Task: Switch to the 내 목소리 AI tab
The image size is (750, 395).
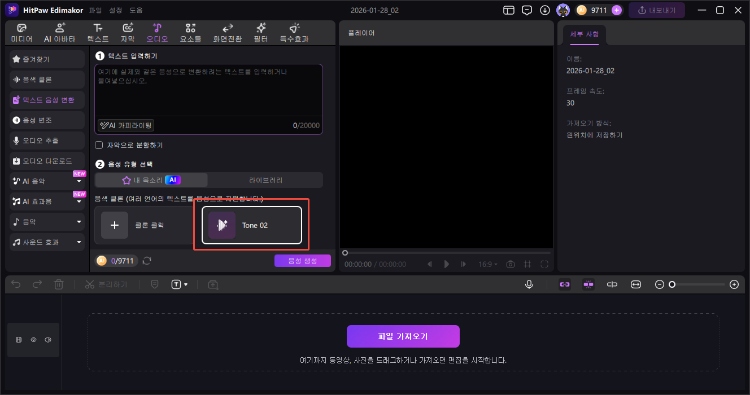Action: click(x=151, y=180)
